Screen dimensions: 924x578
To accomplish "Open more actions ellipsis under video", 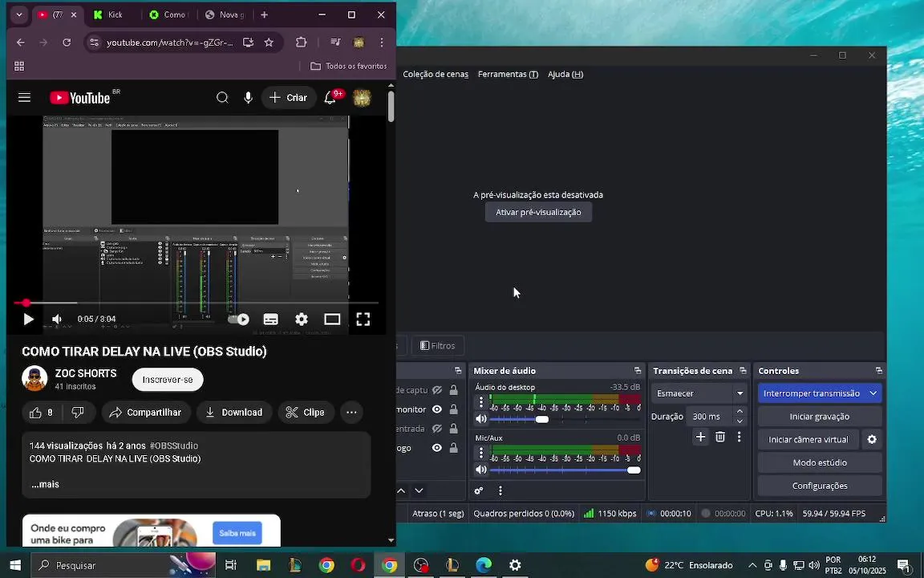I will 351,413.
